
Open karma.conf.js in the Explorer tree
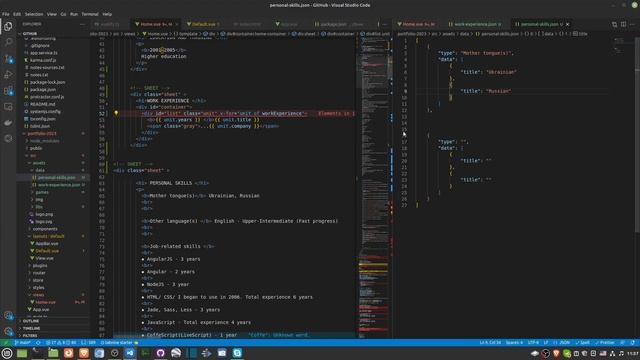(43, 60)
